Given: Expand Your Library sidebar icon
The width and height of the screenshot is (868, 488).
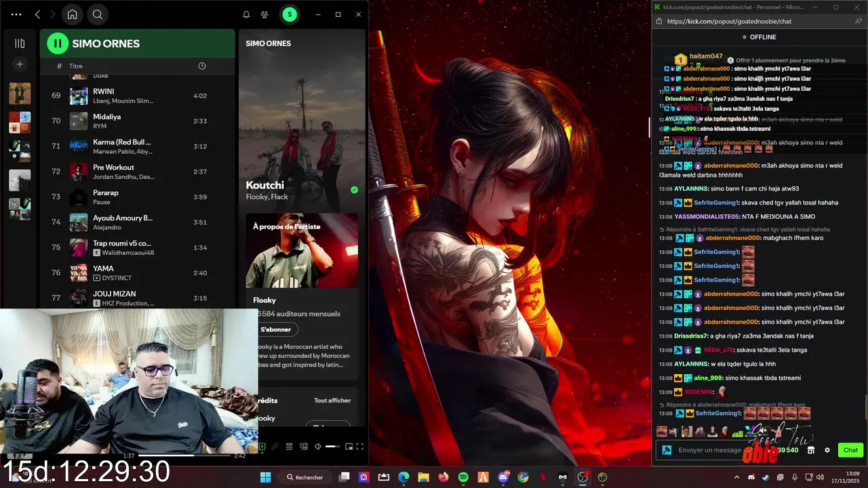Looking at the screenshot, I should point(20,43).
